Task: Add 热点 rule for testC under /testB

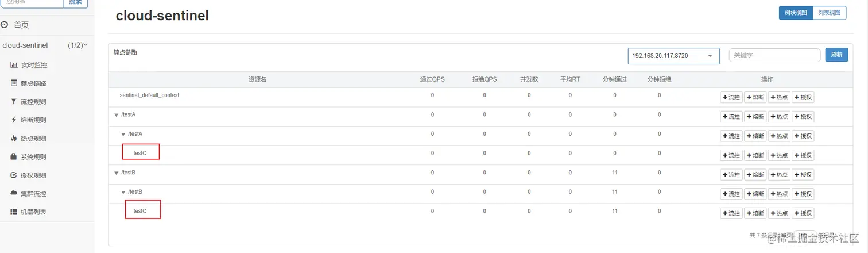Action: click(779, 213)
